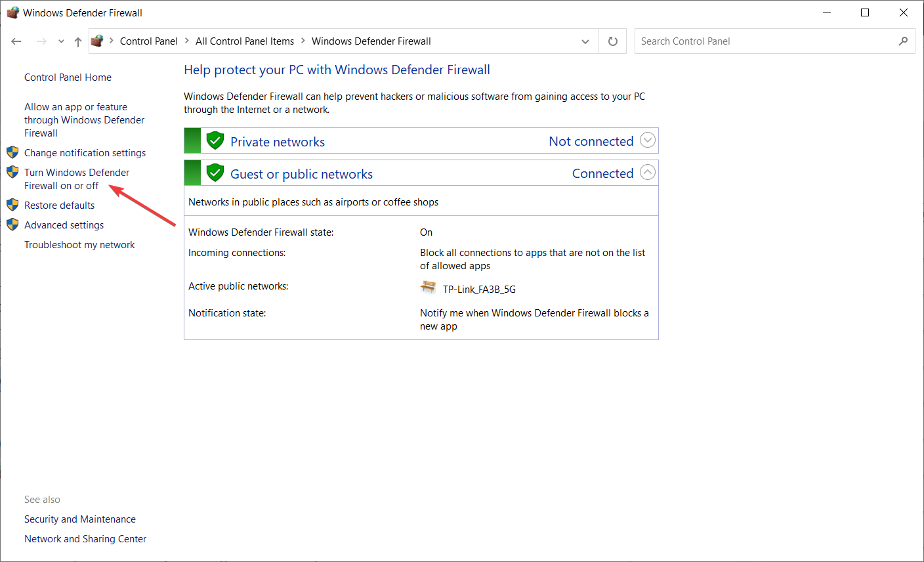The height and width of the screenshot is (562, 924).
Task: Click the Windows Defender Firewall title bar icon
Action: (12, 12)
